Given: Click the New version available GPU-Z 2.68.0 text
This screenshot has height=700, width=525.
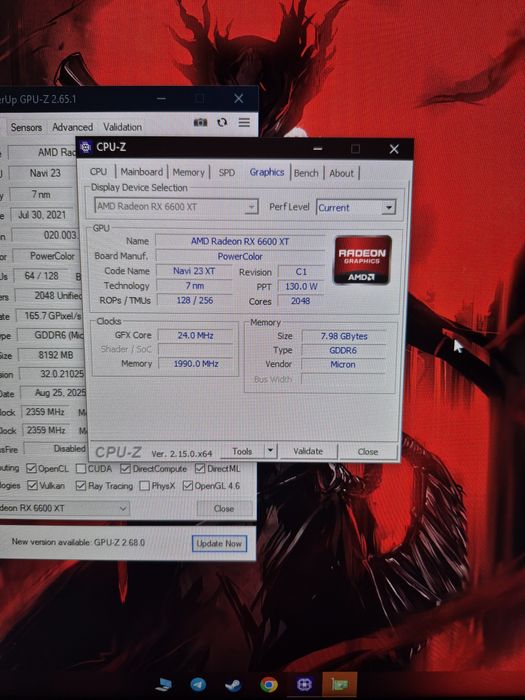Looking at the screenshot, I should click(x=78, y=542).
